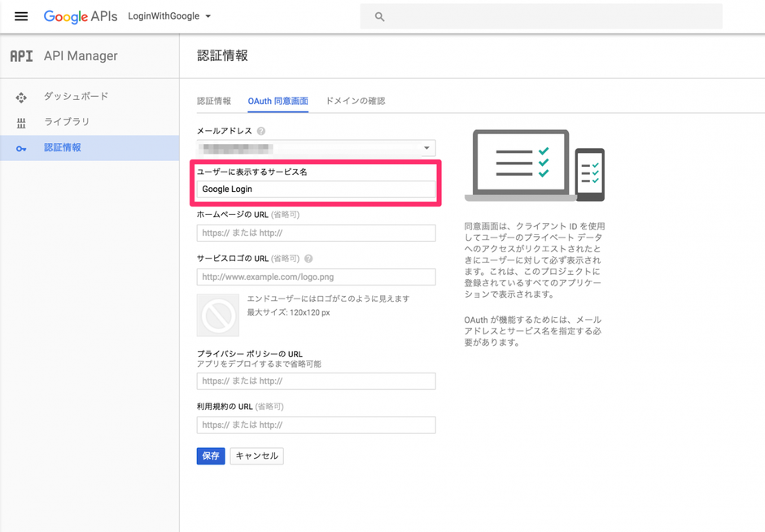
Task: Click the 利用規約の URL text box
Action: tap(316, 425)
